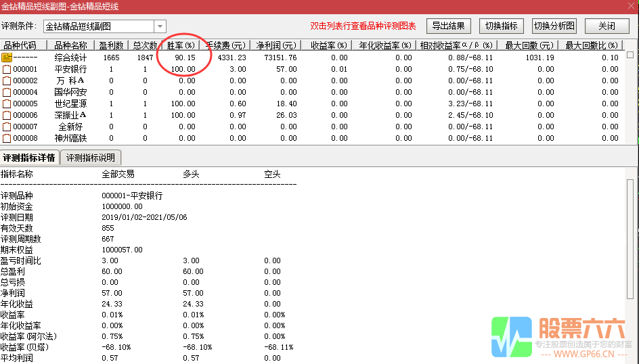Click the 4331.23 fee value
This screenshot has width=639, height=364.
[x=232, y=58]
